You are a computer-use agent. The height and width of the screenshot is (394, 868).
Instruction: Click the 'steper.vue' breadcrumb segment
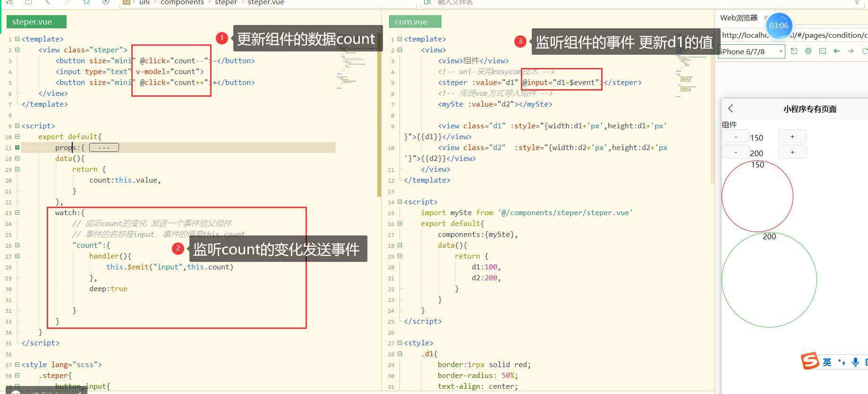pos(266,2)
